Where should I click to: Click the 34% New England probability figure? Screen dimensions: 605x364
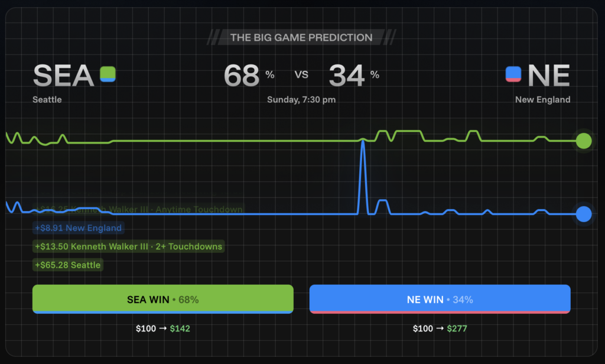pos(347,76)
